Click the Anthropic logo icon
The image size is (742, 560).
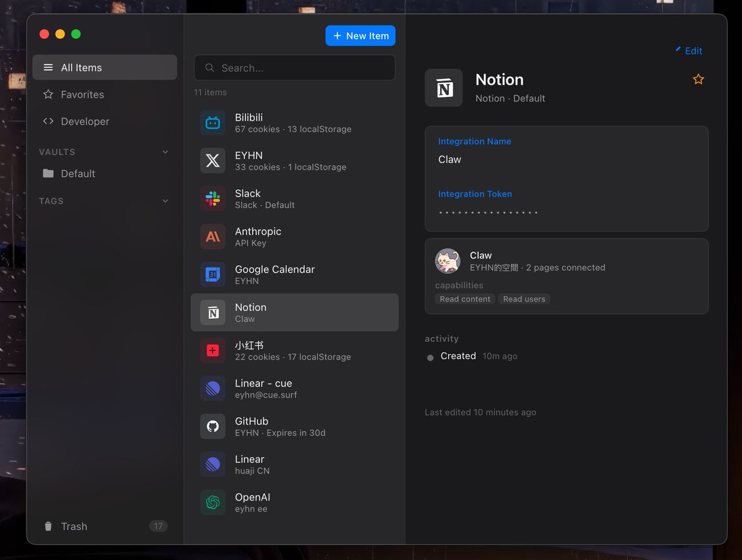[x=213, y=237]
